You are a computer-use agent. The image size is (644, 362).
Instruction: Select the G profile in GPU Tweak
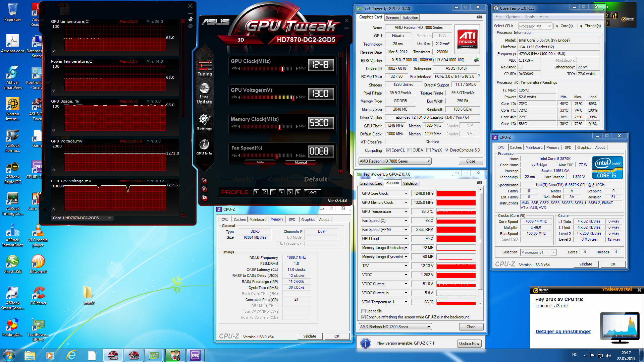click(298, 192)
